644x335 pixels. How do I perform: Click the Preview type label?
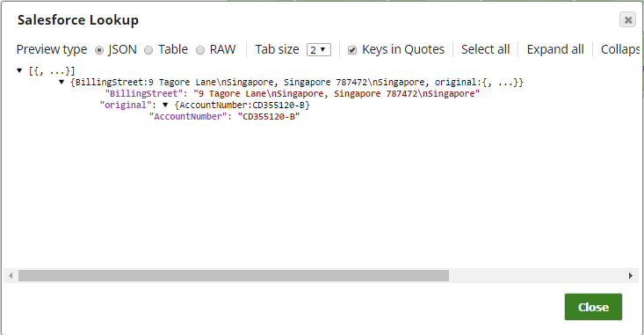click(52, 50)
